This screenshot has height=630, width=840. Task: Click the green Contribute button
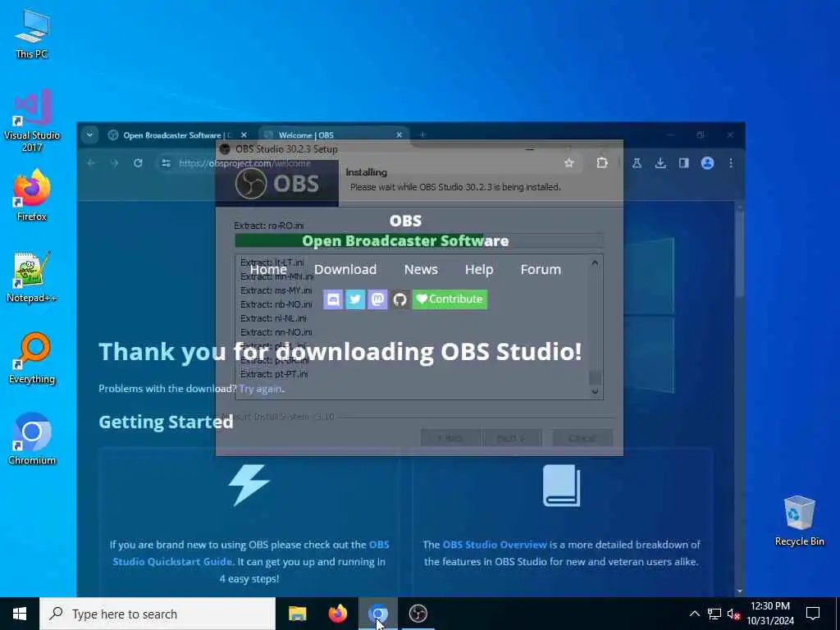(450, 299)
